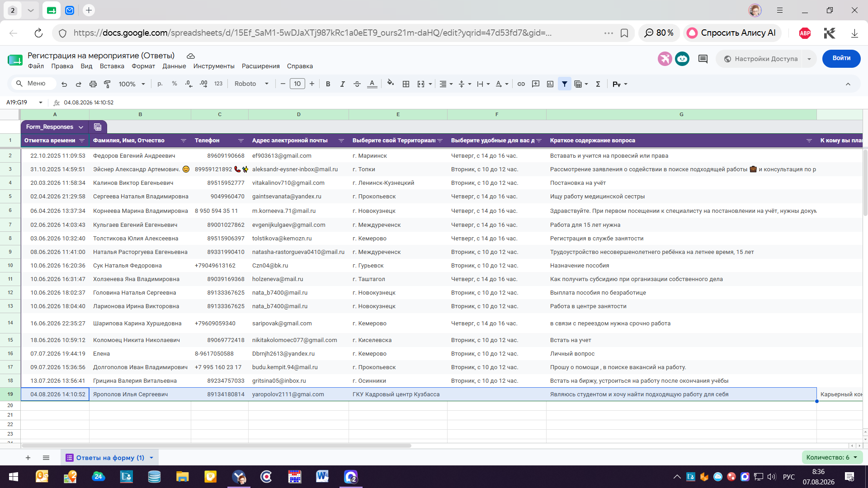The height and width of the screenshot is (488, 868).
Task: Expand arrow beside Настройки Доступа
Action: 809,59
